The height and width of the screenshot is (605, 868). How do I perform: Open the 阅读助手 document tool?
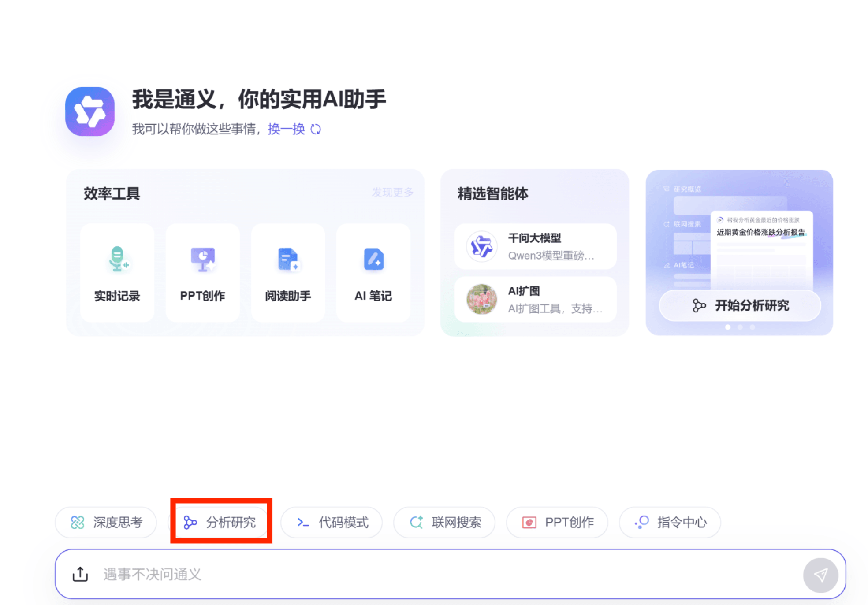coord(288,273)
